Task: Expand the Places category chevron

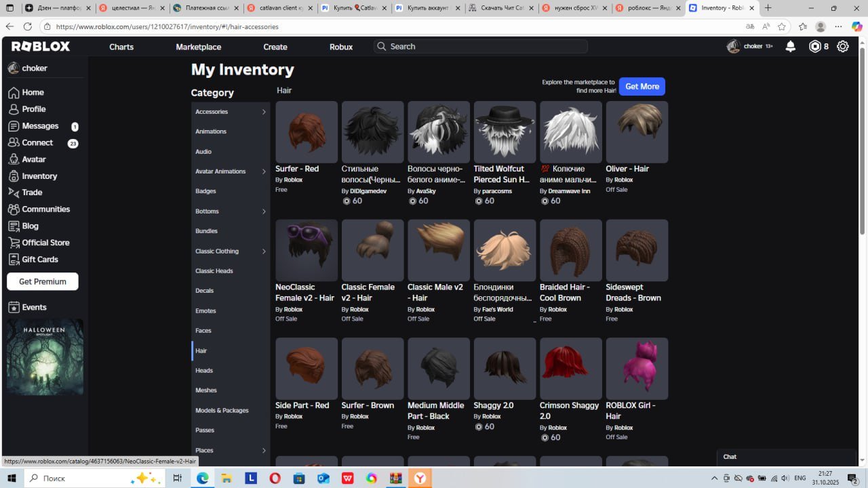Action: click(x=264, y=451)
